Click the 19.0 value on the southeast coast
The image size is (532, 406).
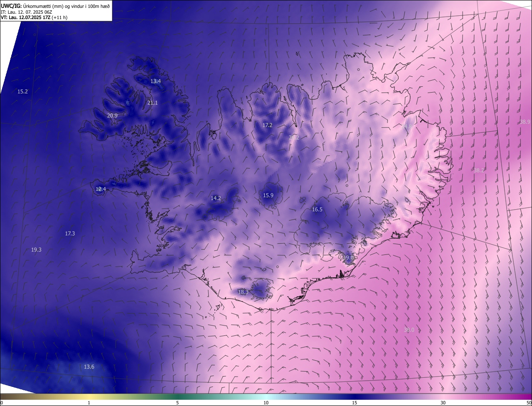[348, 258]
